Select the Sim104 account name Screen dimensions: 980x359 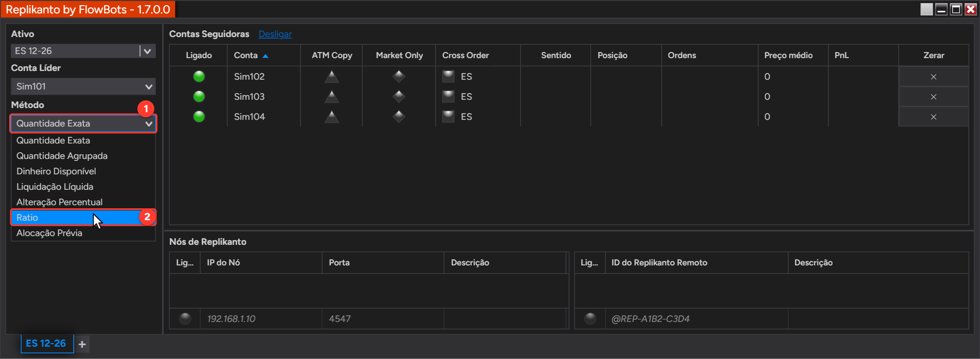[249, 117]
